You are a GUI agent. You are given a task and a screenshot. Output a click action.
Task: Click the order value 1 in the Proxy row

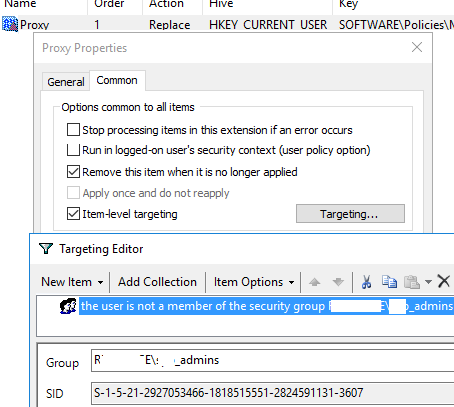pyautogui.click(x=97, y=25)
